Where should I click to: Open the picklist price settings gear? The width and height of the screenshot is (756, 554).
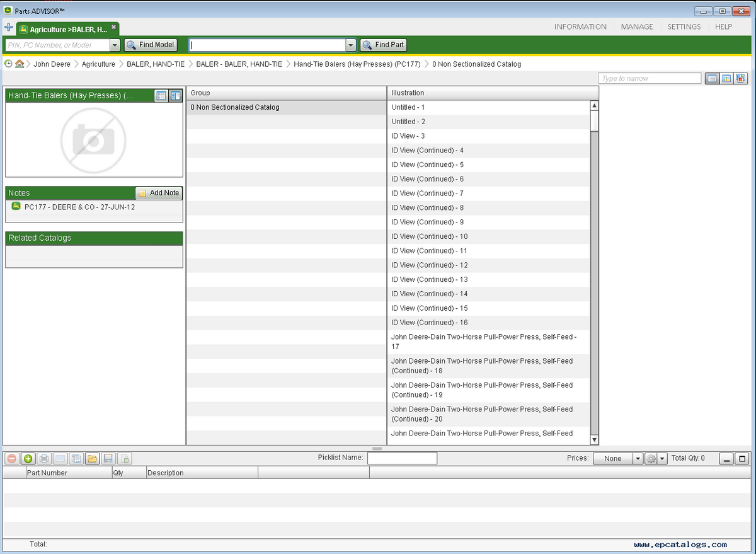click(651, 459)
